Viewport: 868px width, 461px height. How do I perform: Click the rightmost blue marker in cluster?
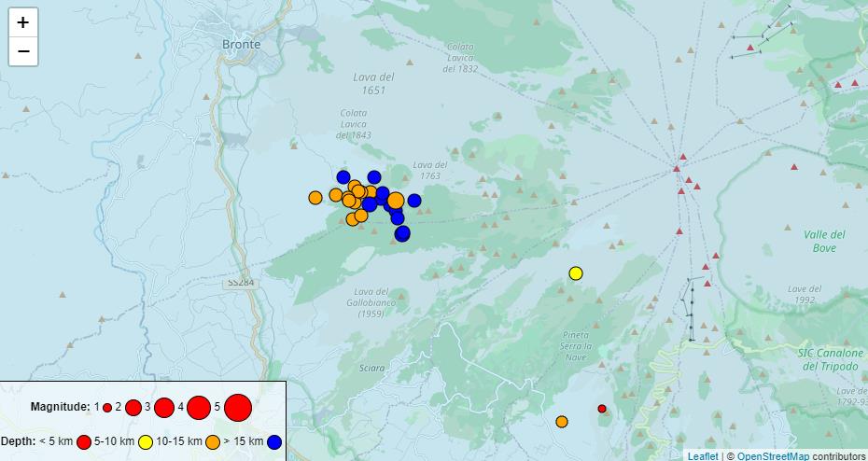tap(414, 201)
